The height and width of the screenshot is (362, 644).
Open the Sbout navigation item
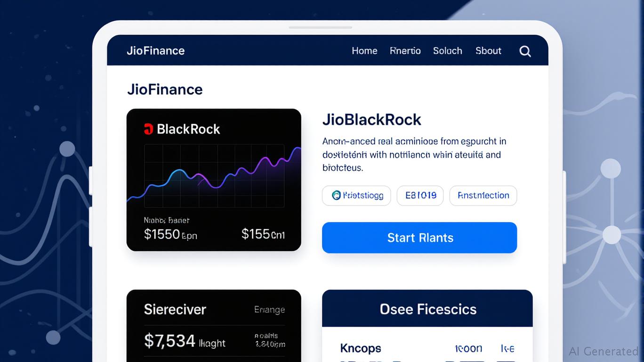pyautogui.click(x=488, y=51)
